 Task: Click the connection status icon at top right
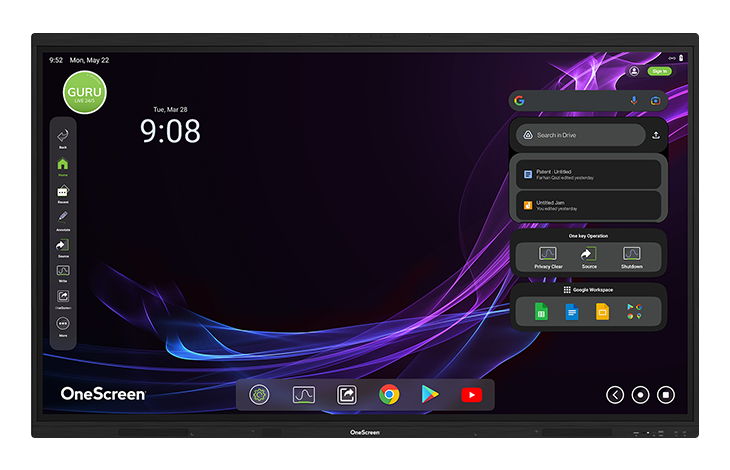click(x=671, y=58)
